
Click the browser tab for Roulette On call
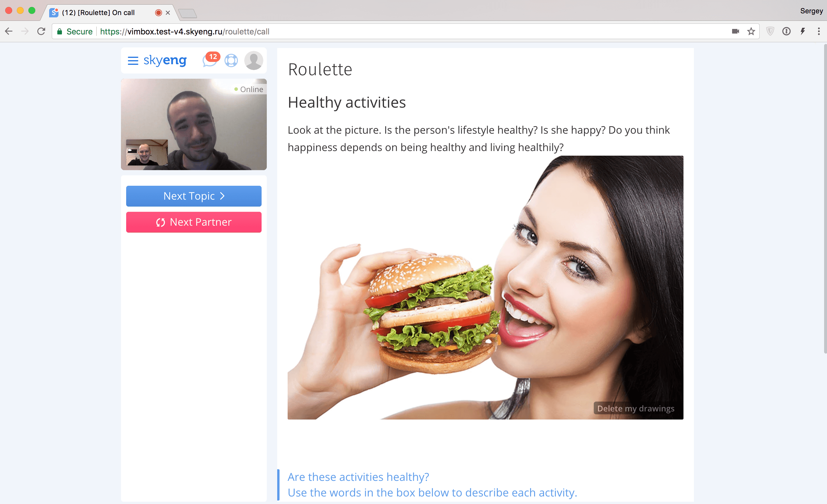110,12
